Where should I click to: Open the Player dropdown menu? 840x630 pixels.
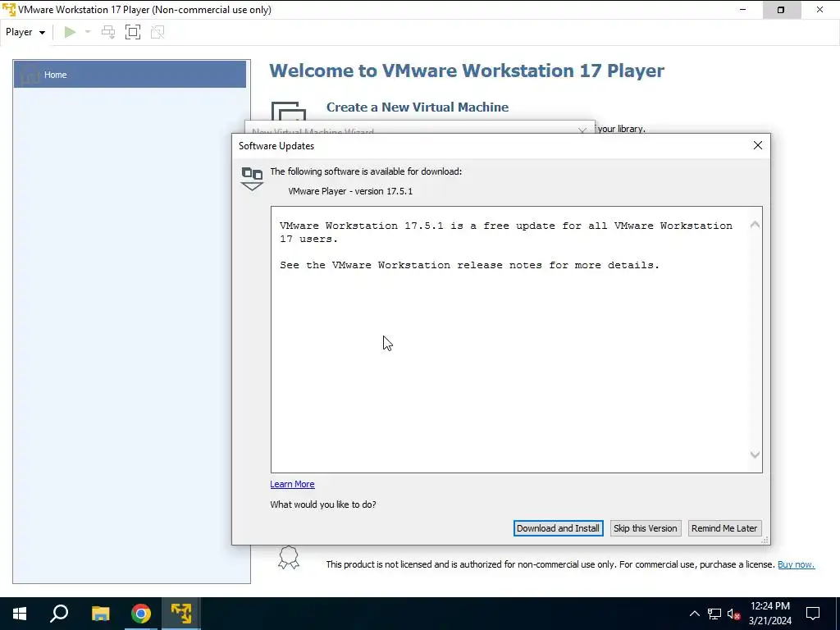click(x=25, y=32)
